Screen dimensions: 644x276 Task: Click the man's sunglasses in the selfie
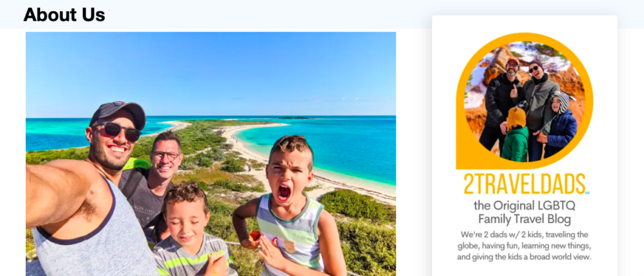tap(116, 131)
